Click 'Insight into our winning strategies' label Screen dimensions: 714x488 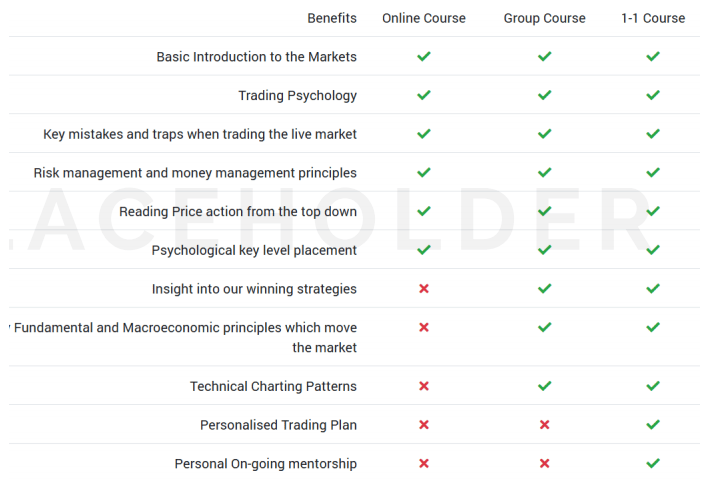point(254,289)
